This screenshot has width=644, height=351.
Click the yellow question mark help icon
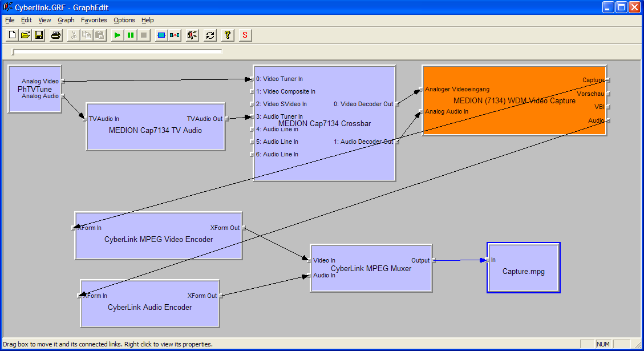tap(228, 35)
